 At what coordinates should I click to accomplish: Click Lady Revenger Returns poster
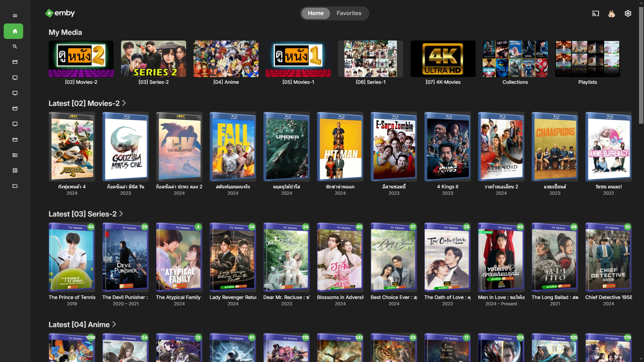233,257
